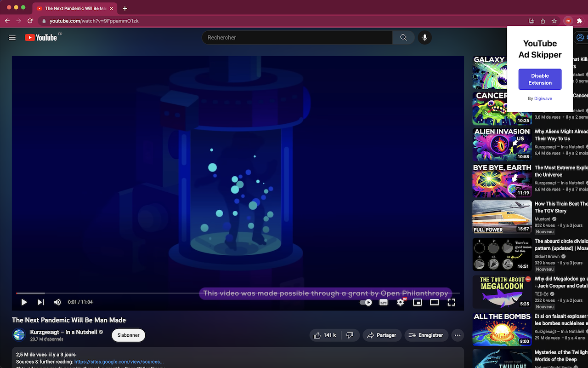Click the Digiwave link in the popup
Screen dimensions: 588x368
(x=543, y=98)
